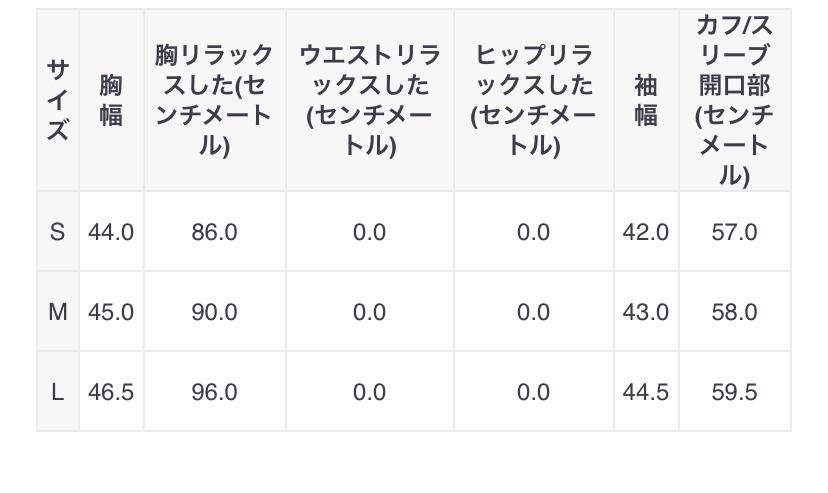Viewport: 828px width, 493px height.
Task: Select the 86.0 cell in row S
Action: pyautogui.click(x=214, y=232)
